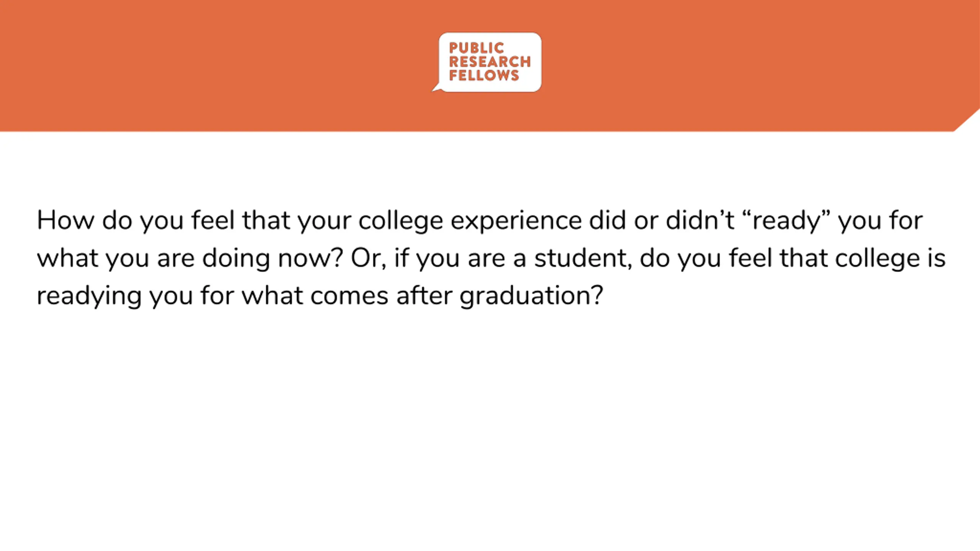This screenshot has width=980, height=551.
Task: Click the word "didn't" in the first line
Action: pos(700,221)
